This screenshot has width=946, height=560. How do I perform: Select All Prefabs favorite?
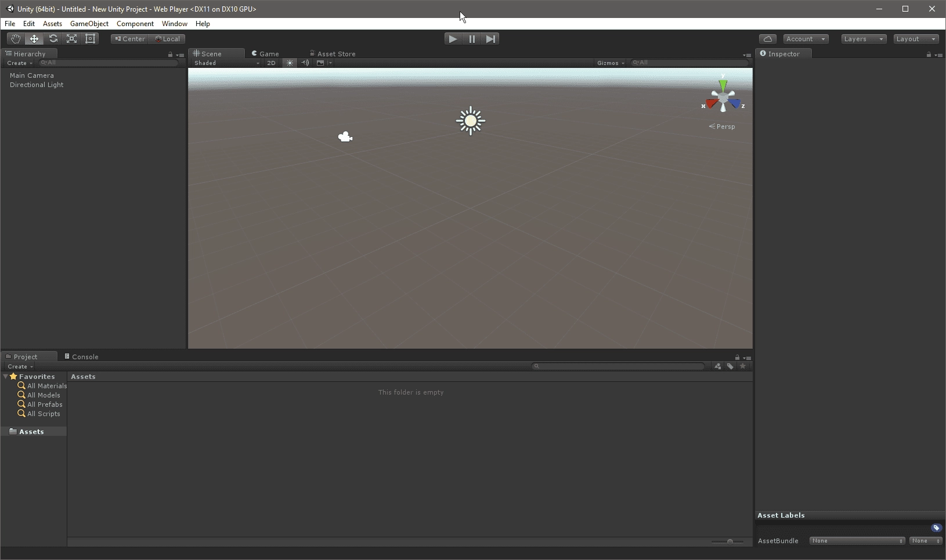pos(40,404)
